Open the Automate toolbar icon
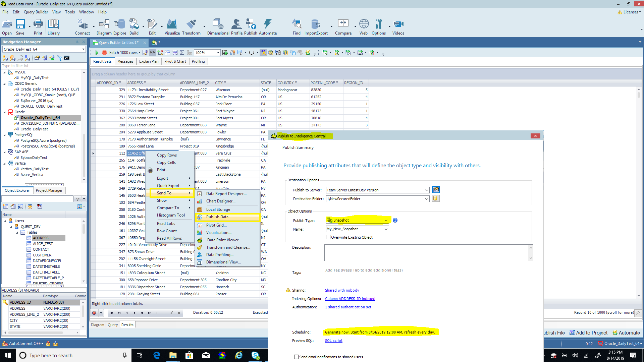Image resolution: width=644 pixels, height=362 pixels. (x=268, y=27)
